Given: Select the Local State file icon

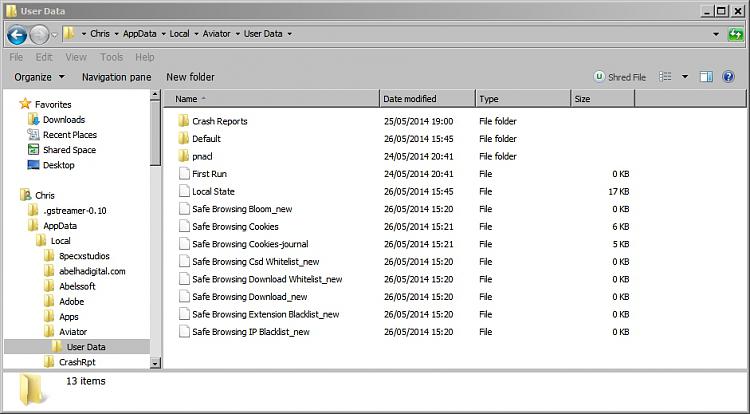Looking at the screenshot, I should tap(184, 191).
